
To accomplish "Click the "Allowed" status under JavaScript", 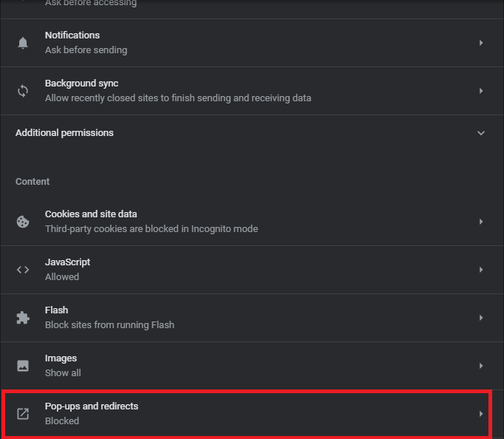I will [62, 277].
